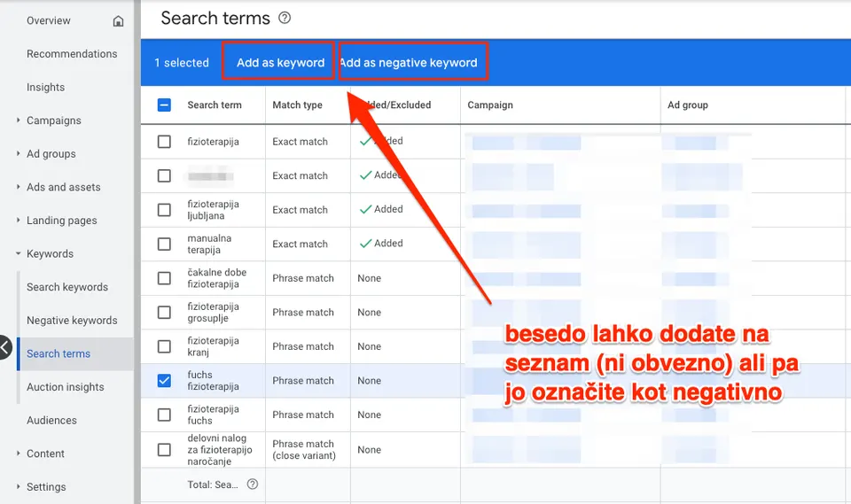Toggle the select-all header checkbox

point(164,105)
